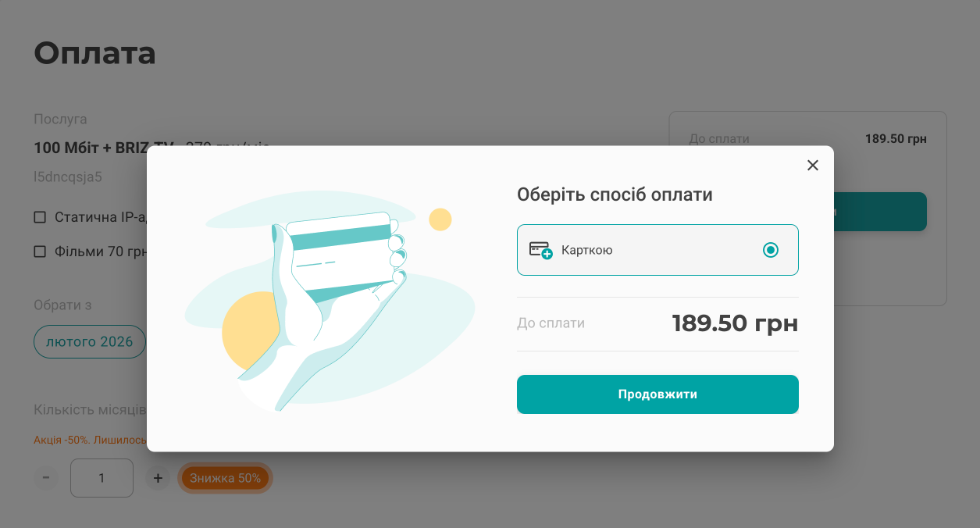Choose the Карткою payment option label
Screen dimensions: 980x528
click(x=587, y=250)
